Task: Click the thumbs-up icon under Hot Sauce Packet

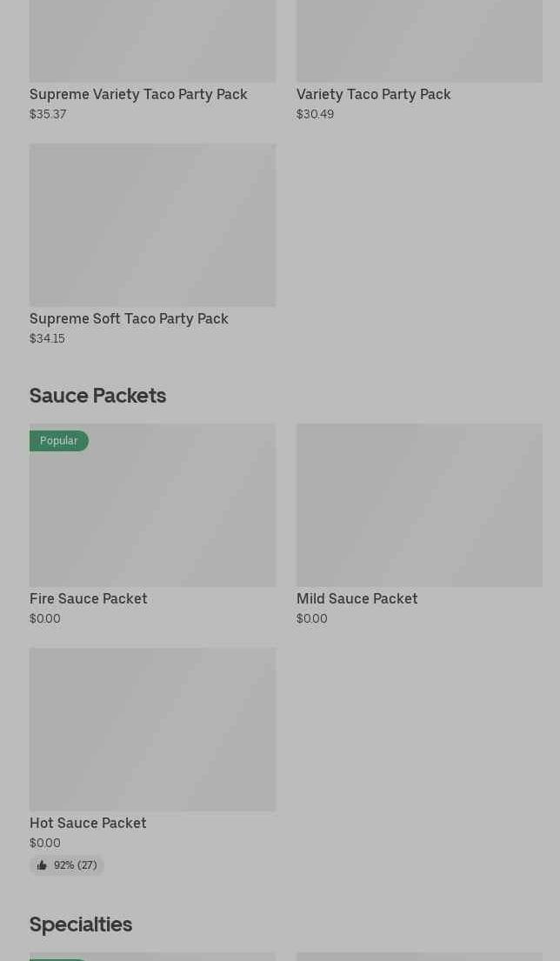Action: 42,865
